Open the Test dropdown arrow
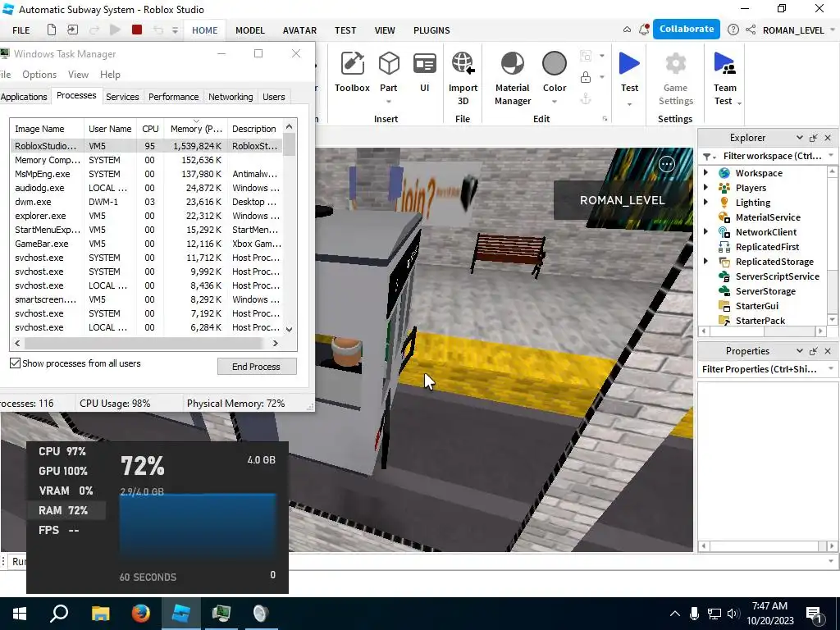 click(629, 104)
